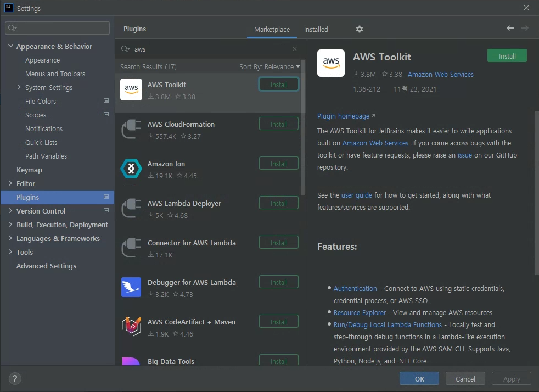
Task: Click the Cancel button
Action: pyautogui.click(x=465, y=379)
